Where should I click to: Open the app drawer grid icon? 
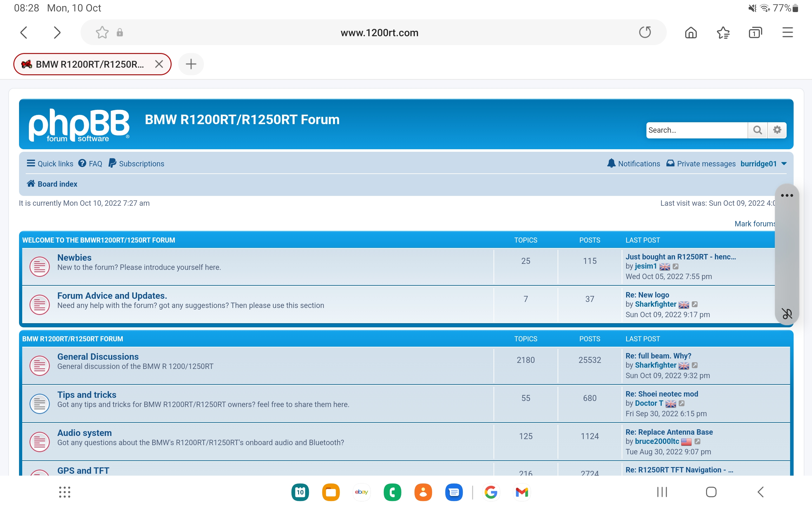pos(65,492)
